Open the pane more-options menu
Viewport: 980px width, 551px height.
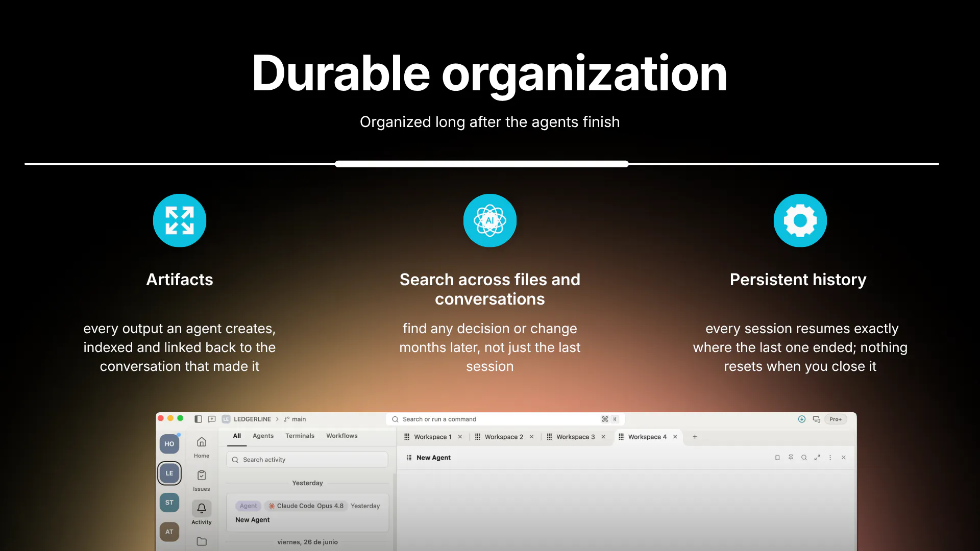click(x=830, y=458)
